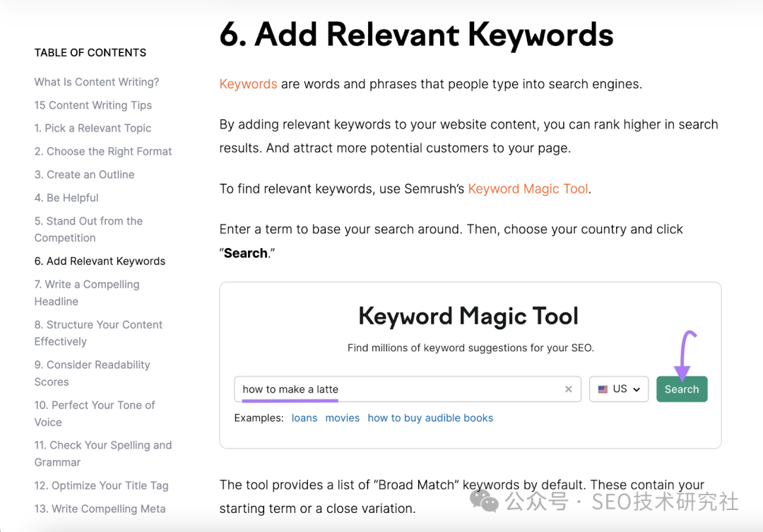Jump to '7. Write a Compelling Headline'
The width and height of the screenshot is (763, 532).
click(x=87, y=292)
